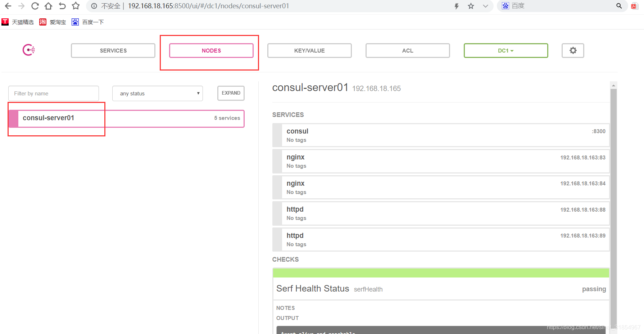Click the address bar favorite star icon
This screenshot has width=644, height=334.
(x=471, y=6)
